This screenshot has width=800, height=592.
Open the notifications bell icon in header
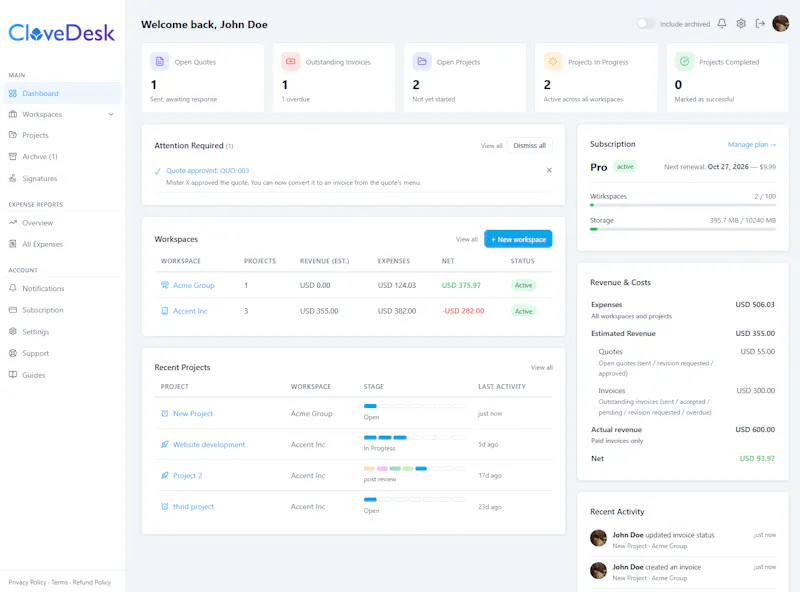click(721, 23)
